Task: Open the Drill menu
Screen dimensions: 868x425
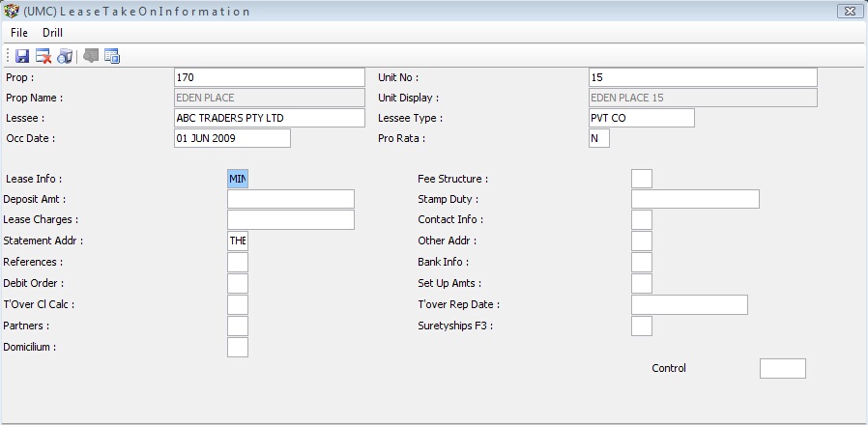Action: (x=52, y=33)
